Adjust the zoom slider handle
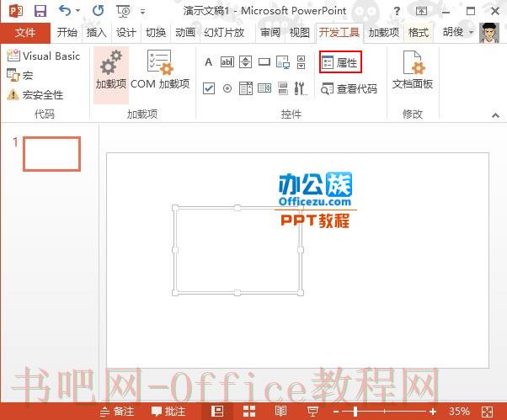The width and height of the screenshot is (507, 420). coord(355,412)
